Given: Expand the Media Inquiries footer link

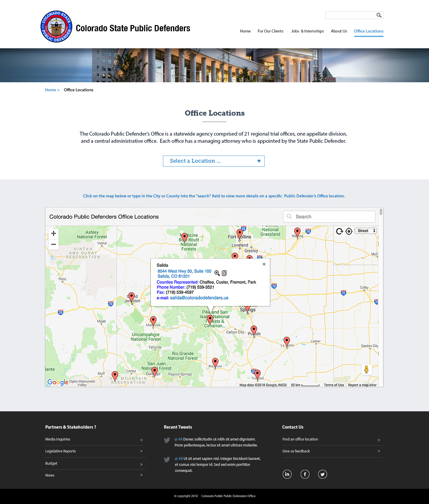Looking at the screenshot, I should (x=95, y=439).
